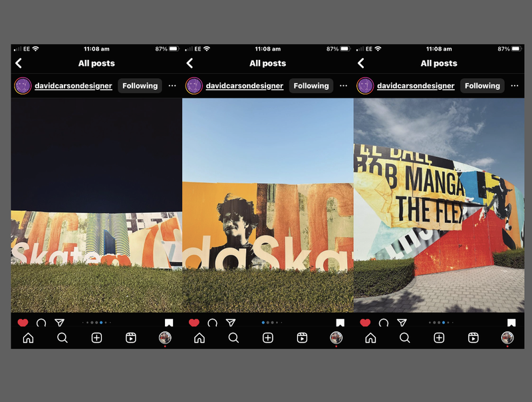
Task: Create a new post with the plus icon, right screenshot
Action: coord(439,338)
